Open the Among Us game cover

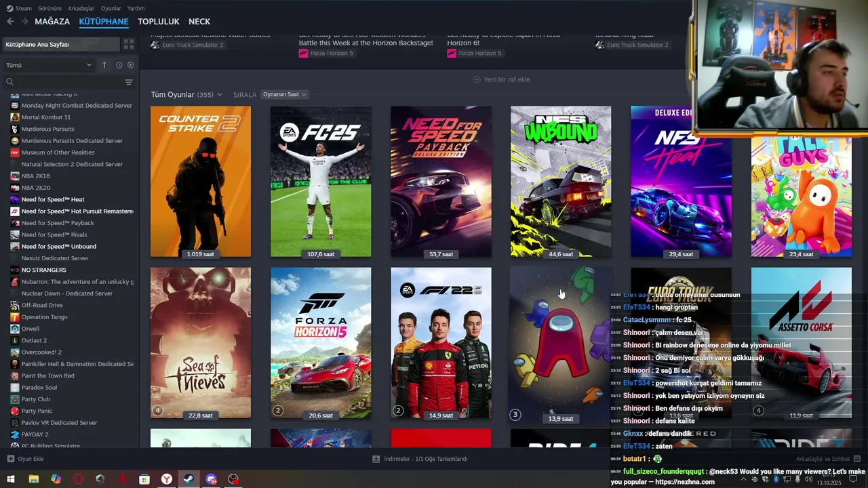[x=561, y=343]
